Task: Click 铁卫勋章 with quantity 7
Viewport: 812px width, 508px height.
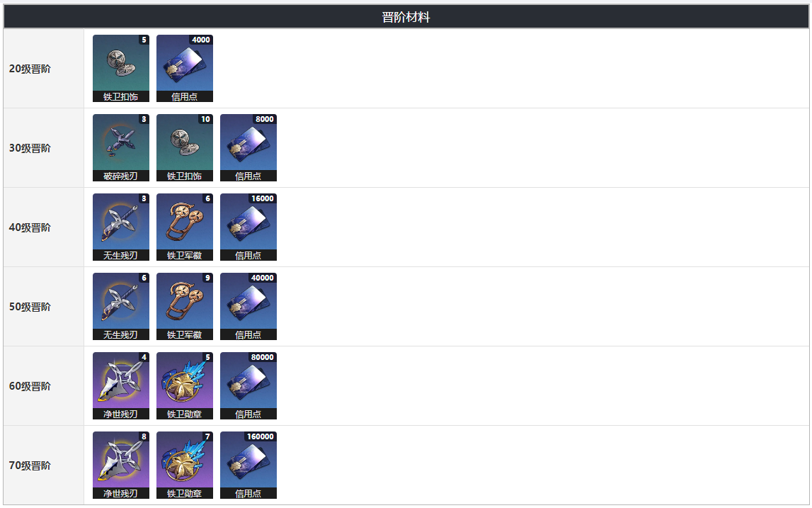Action: click(x=184, y=465)
